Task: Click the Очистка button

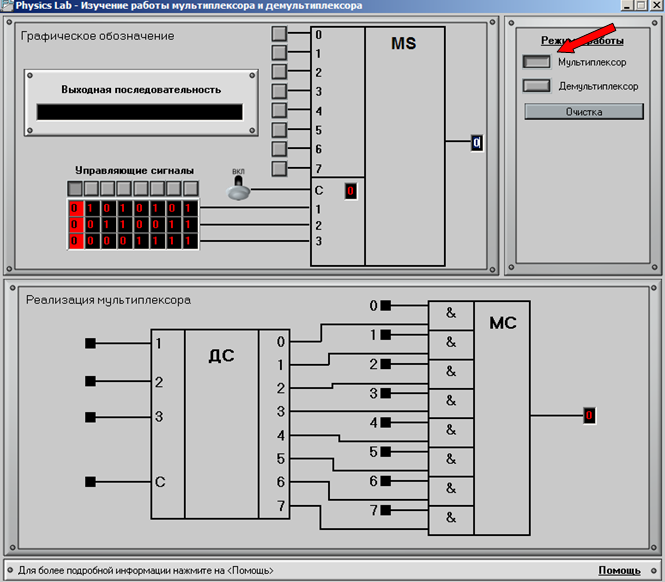Action: tap(584, 112)
